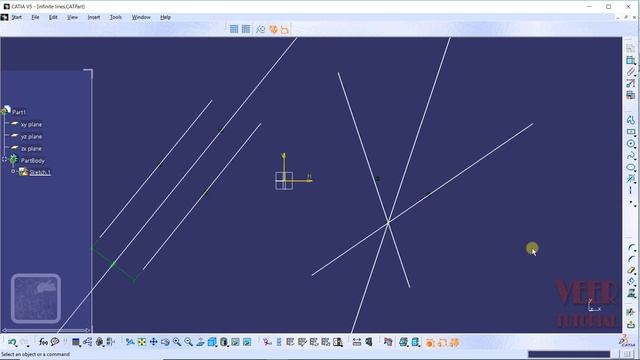
Task: Select Sketch.1 in tree
Action: pos(40,173)
